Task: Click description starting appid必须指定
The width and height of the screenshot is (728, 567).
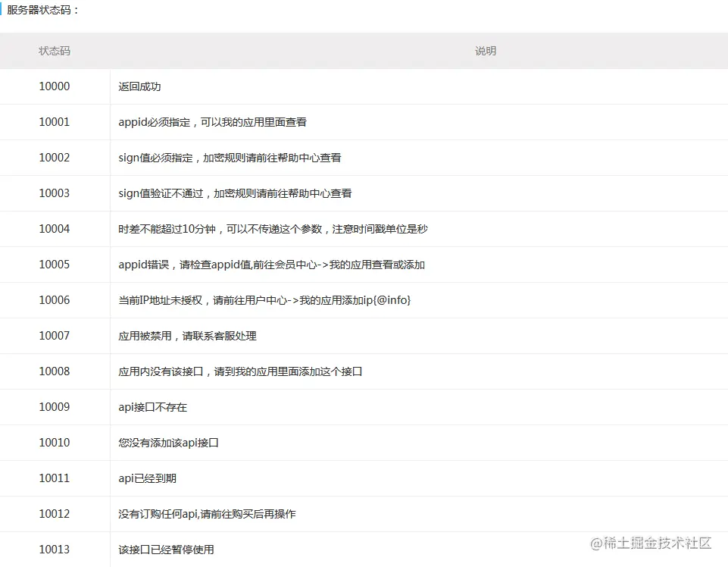Action: 213,122
